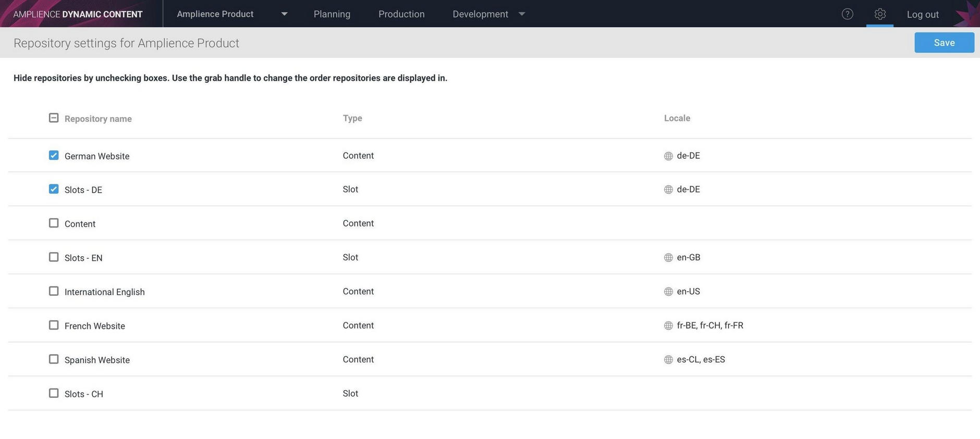Click the Save button
Viewport: 980px width, 439px height.
(944, 43)
